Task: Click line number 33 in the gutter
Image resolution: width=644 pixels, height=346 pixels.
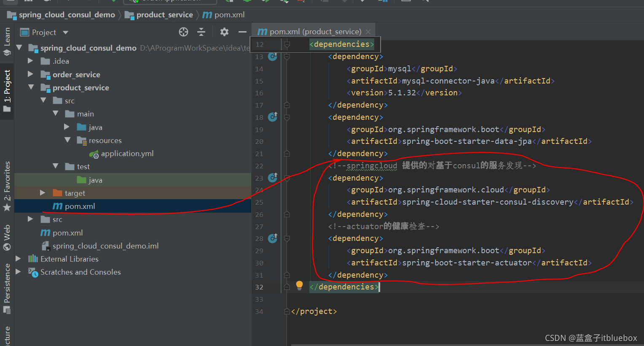Action: point(259,299)
